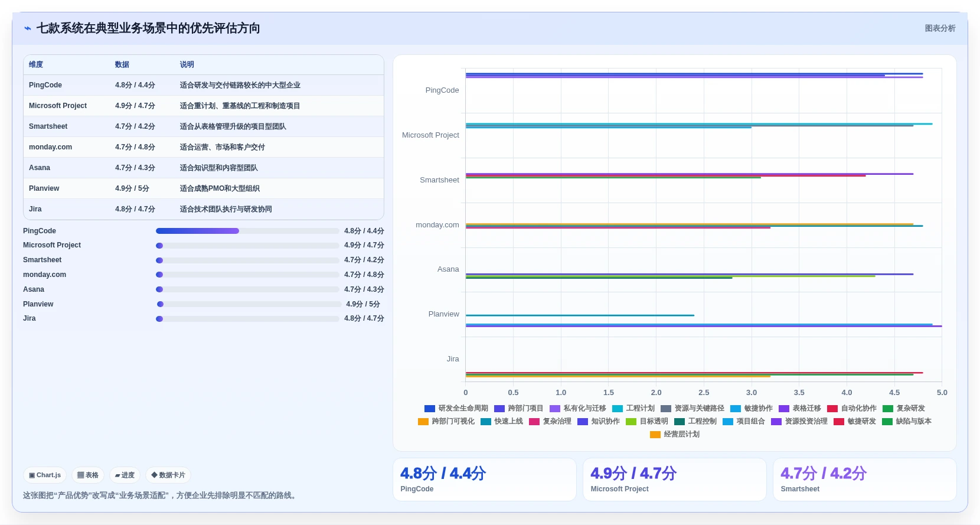Select the 进度 chip
Image resolution: width=980 pixels, height=525 pixels.
[x=125, y=475]
